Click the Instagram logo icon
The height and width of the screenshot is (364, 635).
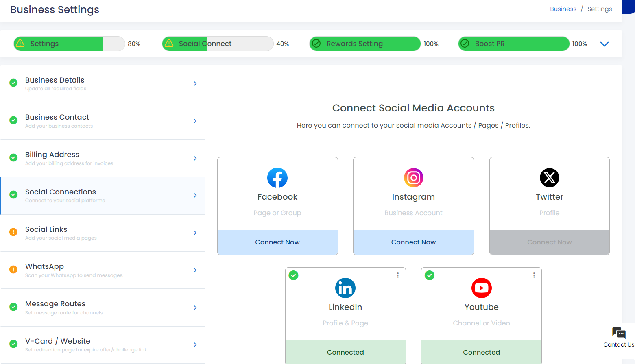413,178
